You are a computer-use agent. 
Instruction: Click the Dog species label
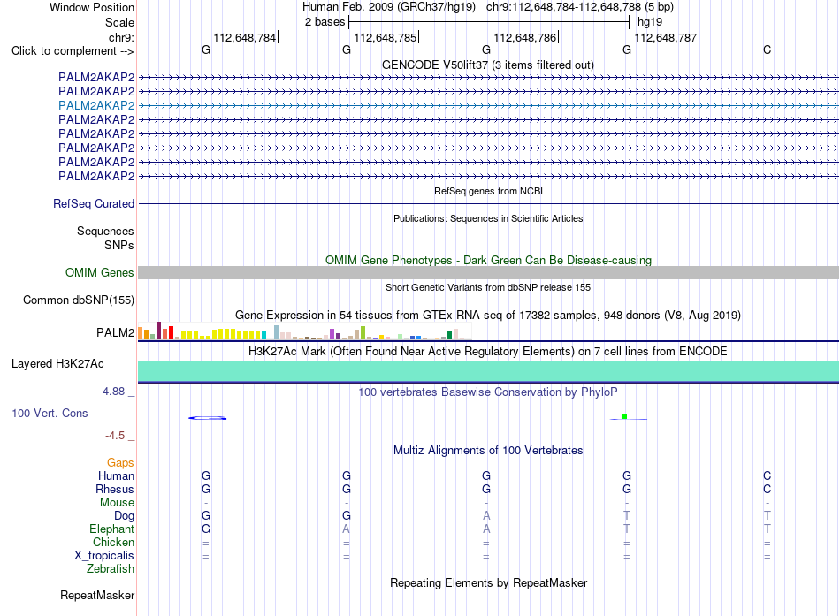pos(125,516)
